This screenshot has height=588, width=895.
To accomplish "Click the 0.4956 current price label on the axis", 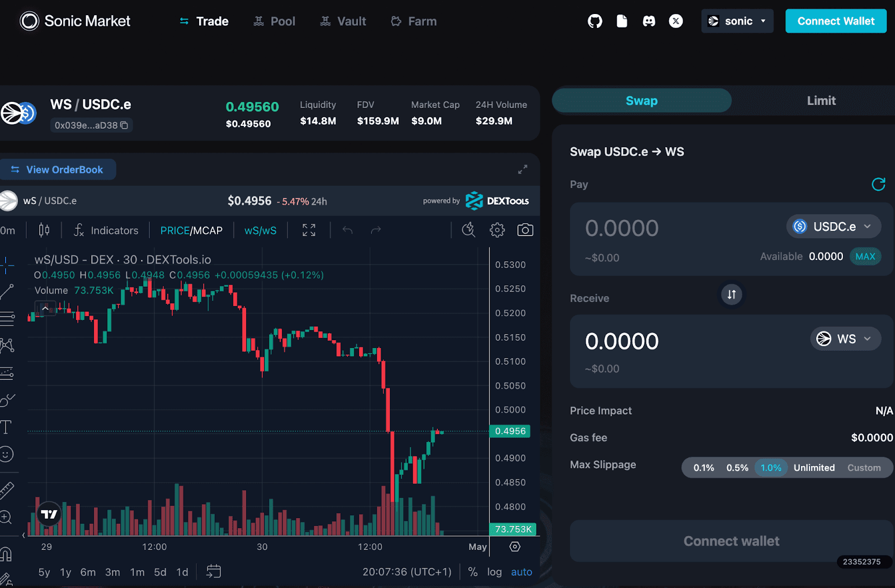I will coord(510,431).
